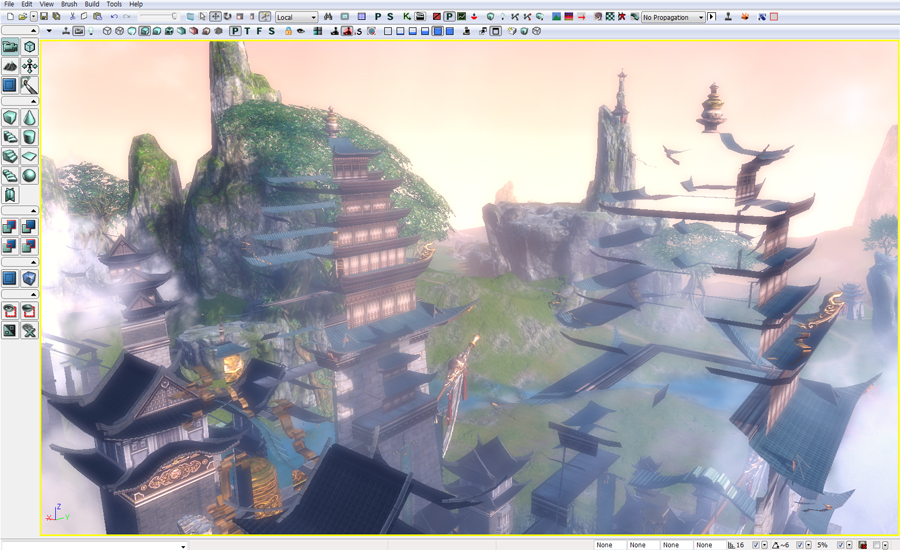The image size is (900, 550).
Task: Save the current level with floppy icon
Action: 44,17
